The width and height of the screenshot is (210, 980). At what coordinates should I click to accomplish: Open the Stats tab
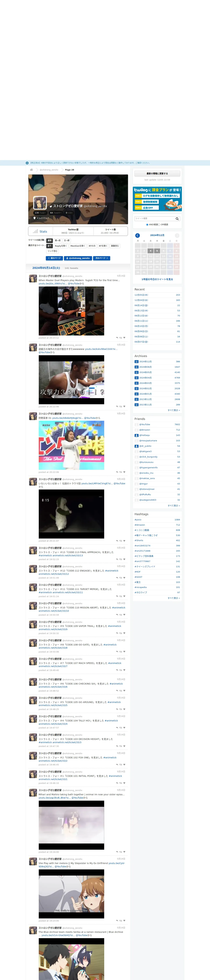40,231
